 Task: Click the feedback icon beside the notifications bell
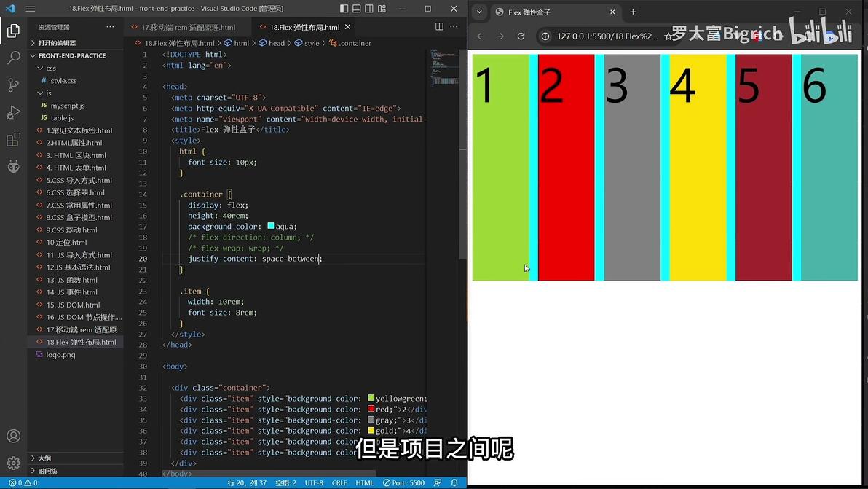tap(438, 483)
